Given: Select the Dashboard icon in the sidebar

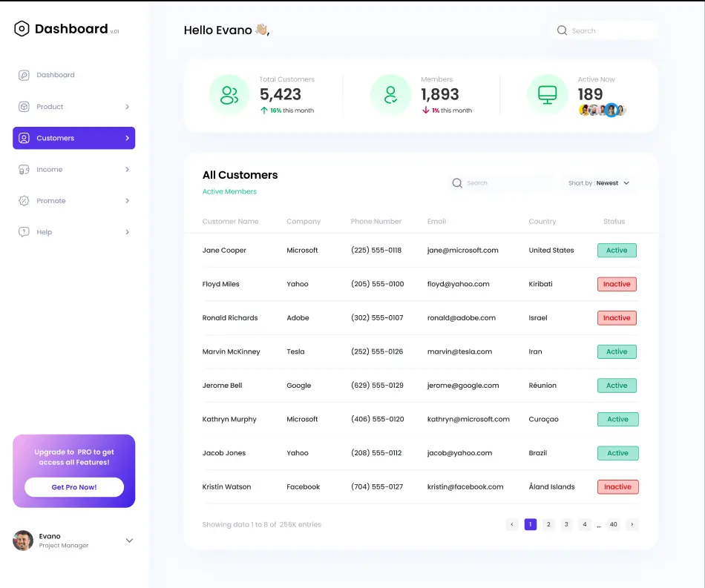Looking at the screenshot, I should click(25, 75).
